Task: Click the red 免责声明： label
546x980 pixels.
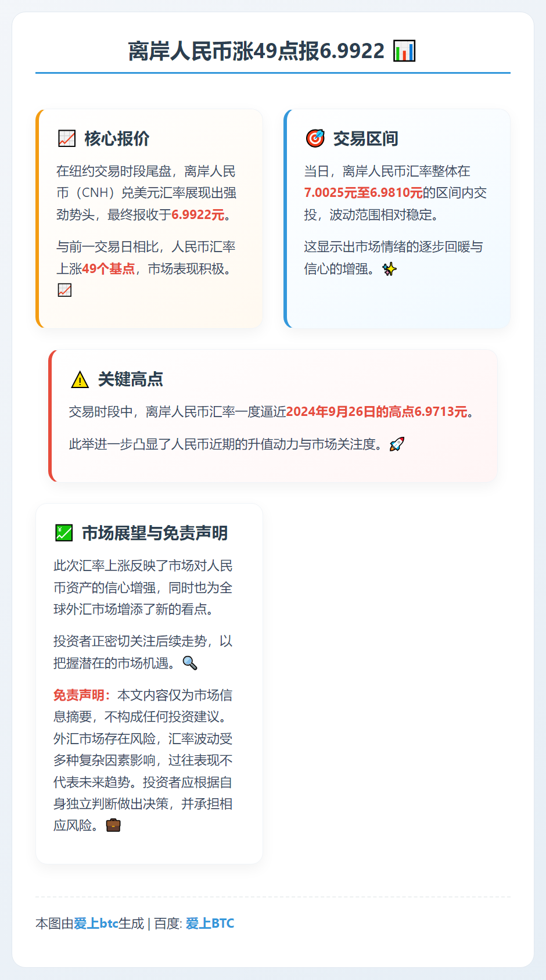Action: pyautogui.click(x=82, y=695)
